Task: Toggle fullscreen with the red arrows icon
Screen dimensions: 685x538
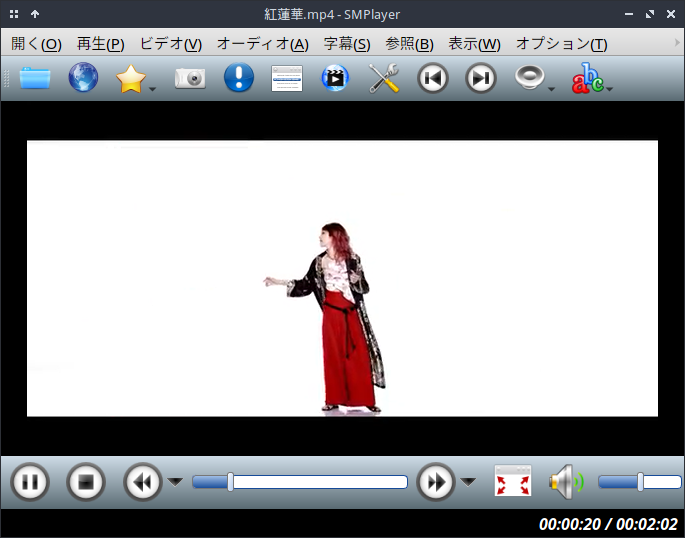Action: pos(513,481)
